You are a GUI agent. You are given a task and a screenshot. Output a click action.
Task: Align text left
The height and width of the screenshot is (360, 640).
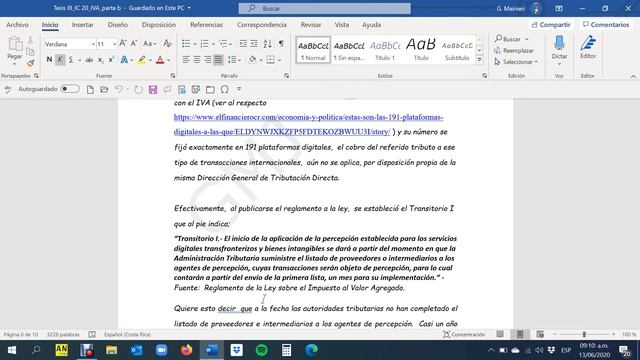coord(186,60)
